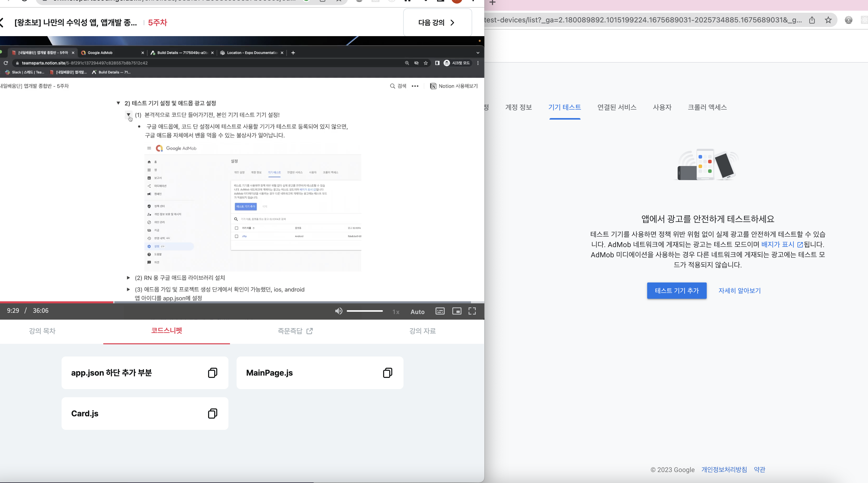Mute the lecture video volume

tap(339, 311)
